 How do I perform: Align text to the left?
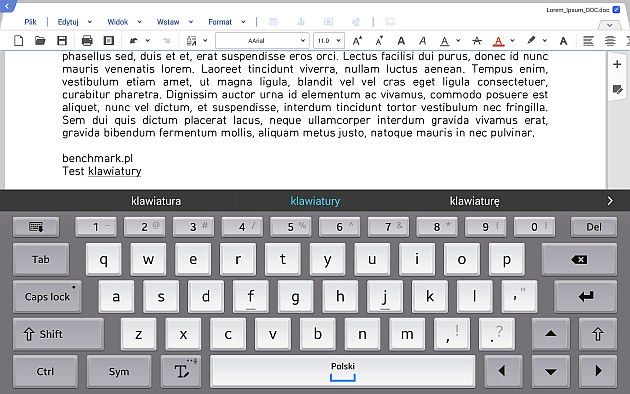(588, 41)
